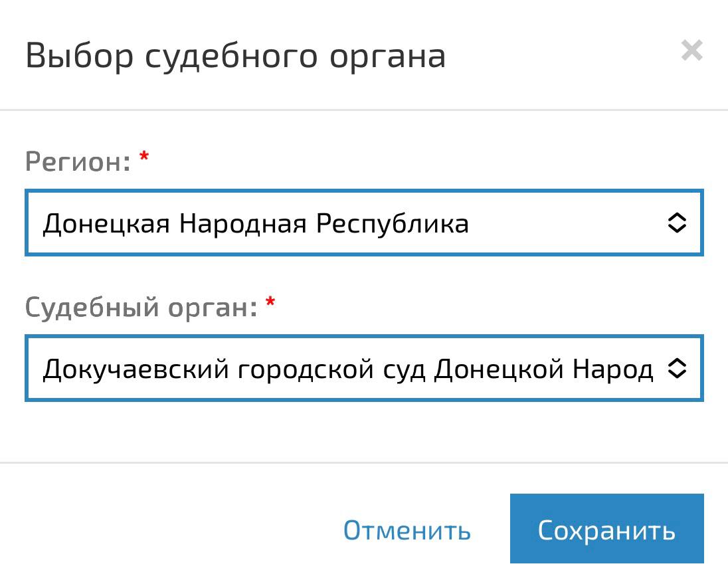This screenshot has height=586, width=728.
Task: Click red asterisk next to Регион
Action: 144,156
